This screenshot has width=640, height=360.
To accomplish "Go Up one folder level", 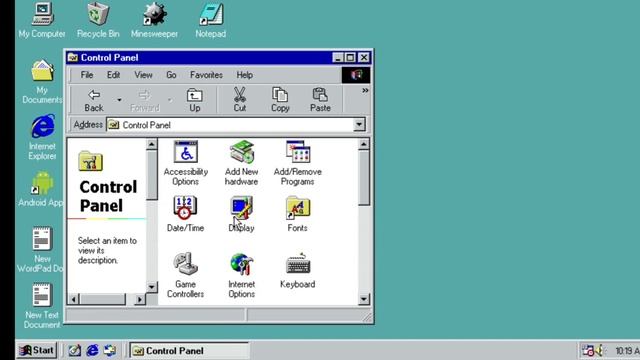I will point(195,100).
